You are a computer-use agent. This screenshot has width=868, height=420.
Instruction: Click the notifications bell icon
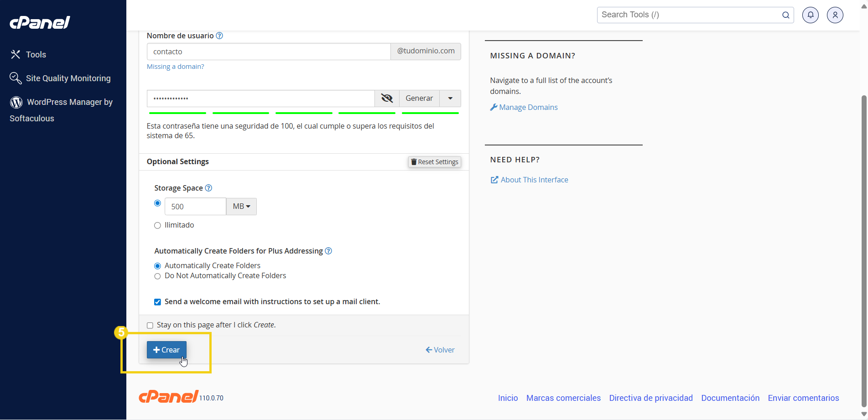[810, 15]
